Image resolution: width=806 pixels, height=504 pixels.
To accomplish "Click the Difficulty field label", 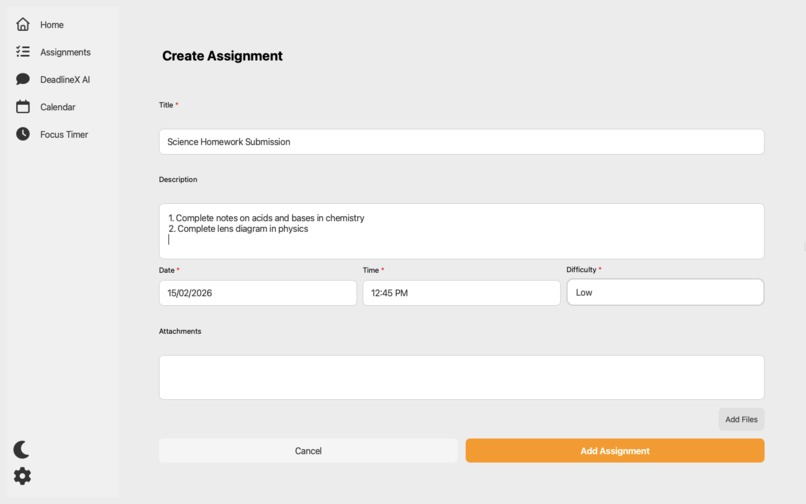I will pyautogui.click(x=581, y=269).
